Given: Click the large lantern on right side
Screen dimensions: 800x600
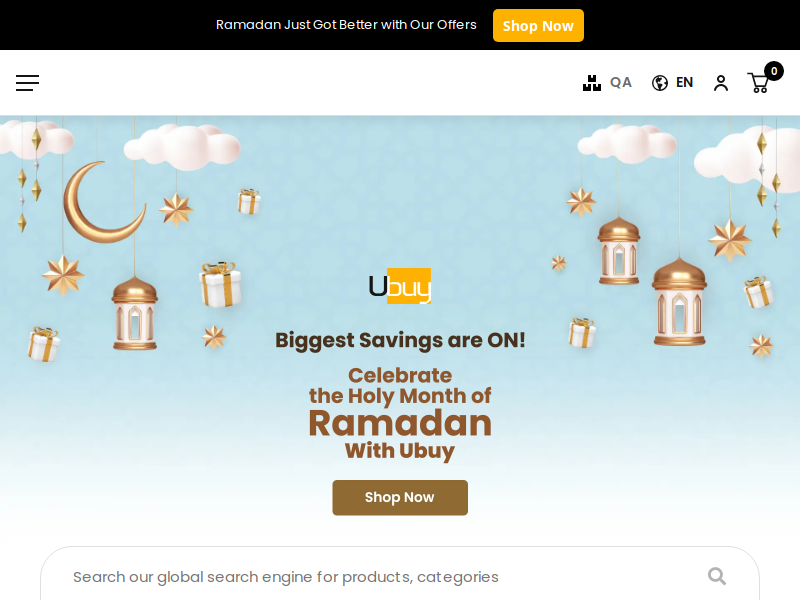Looking at the screenshot, I should (680, 301).
